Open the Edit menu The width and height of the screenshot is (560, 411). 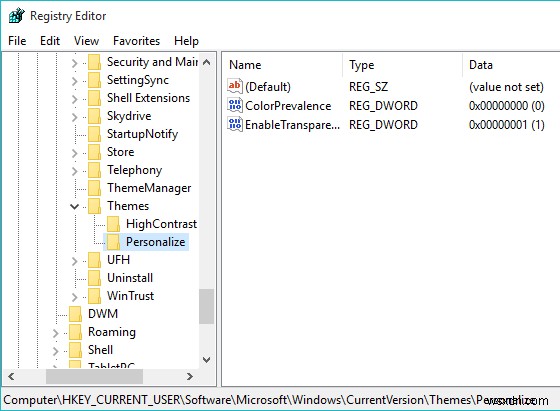[50, 41]
